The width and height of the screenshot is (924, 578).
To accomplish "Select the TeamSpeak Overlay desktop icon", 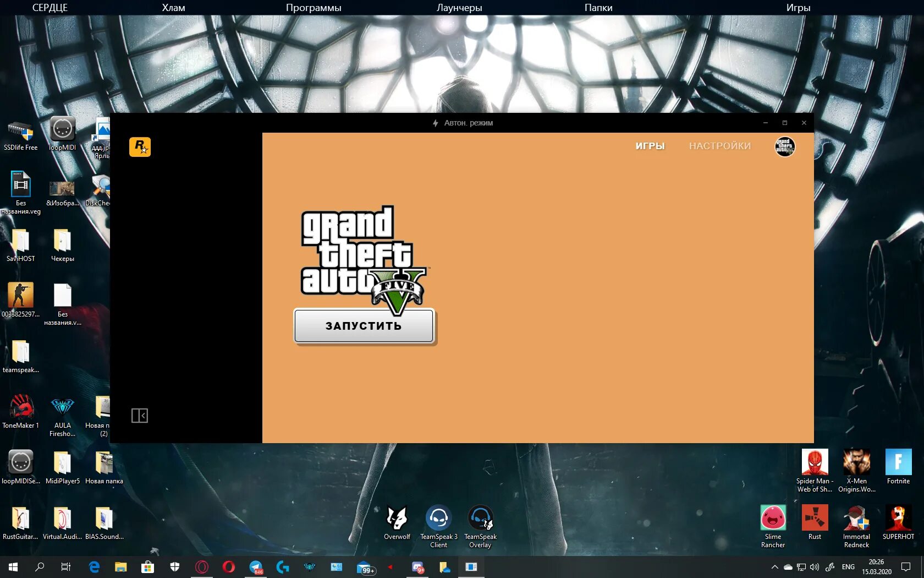I will coord(481,527).
